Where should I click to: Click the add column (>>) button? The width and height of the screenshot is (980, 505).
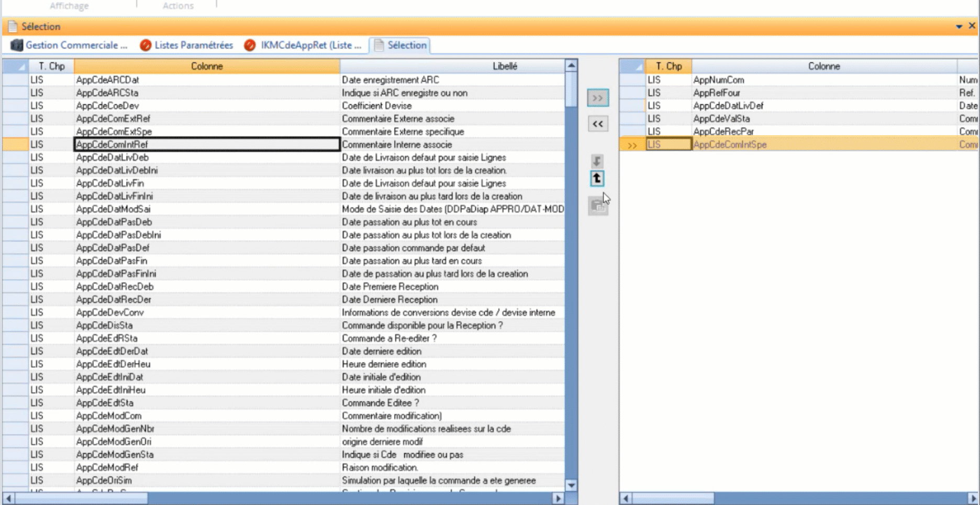pos(597,98)
